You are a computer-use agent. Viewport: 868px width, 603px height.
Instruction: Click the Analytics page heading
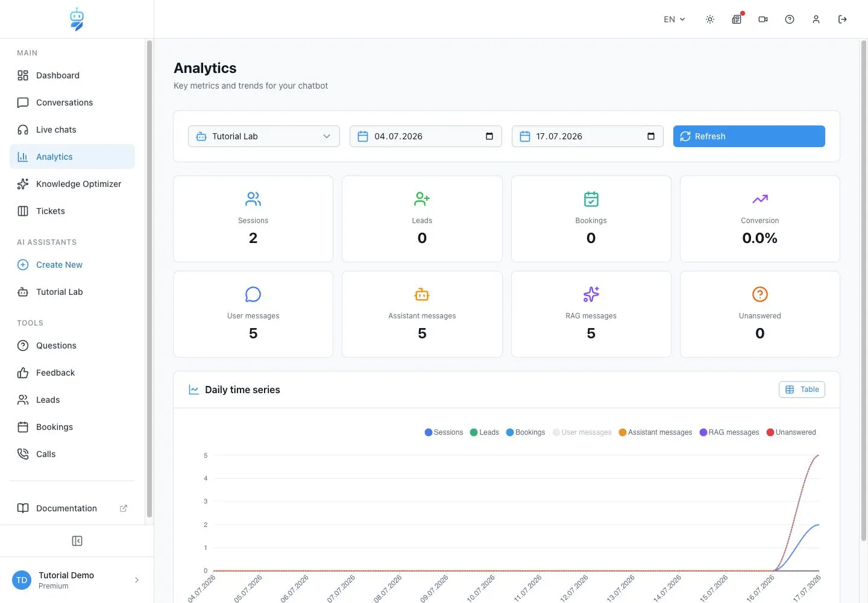tap(205, 68)
